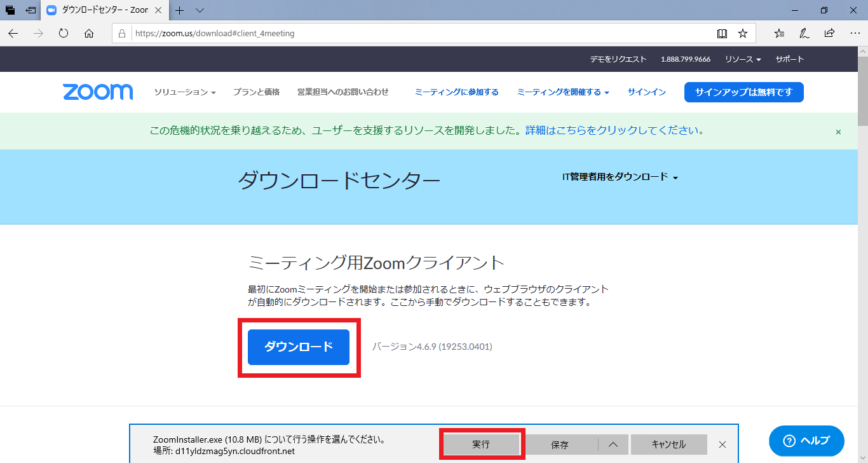Click サインイン link
The width and height of the screenshot is (868, 463).
(x=647, y=92)
